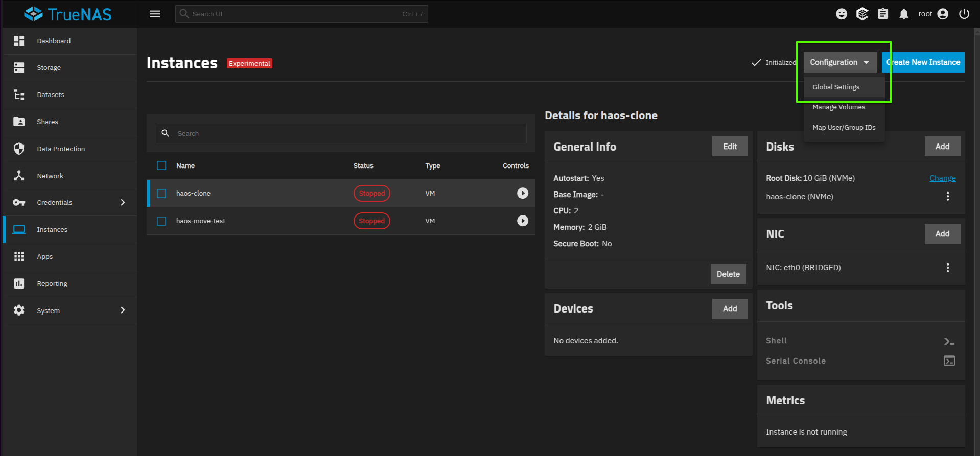Collapse the Configuration dropdown button

[839, 62]
